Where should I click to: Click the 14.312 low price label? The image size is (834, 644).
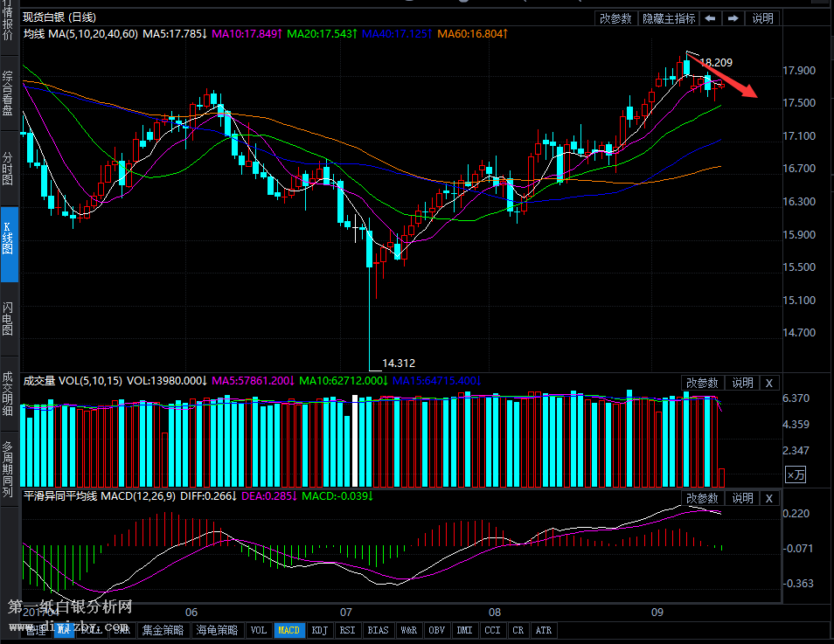click(x=399, y=364)
